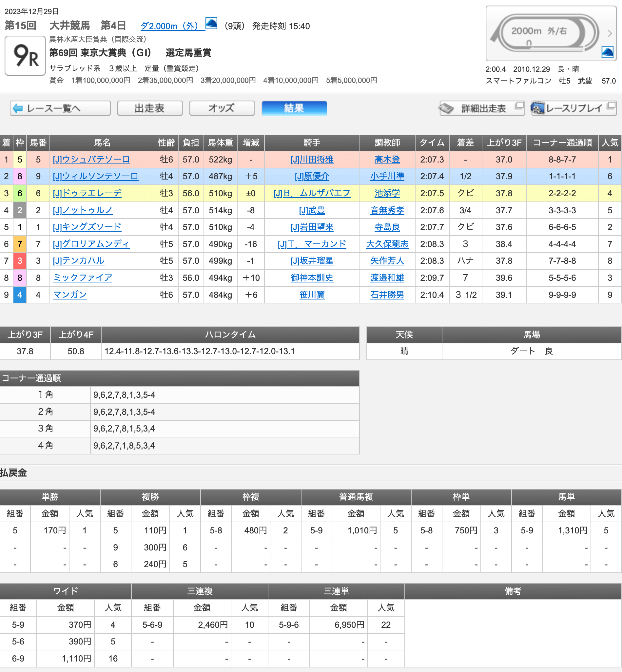Open trainer 音無秀孝

pos(387,210)
